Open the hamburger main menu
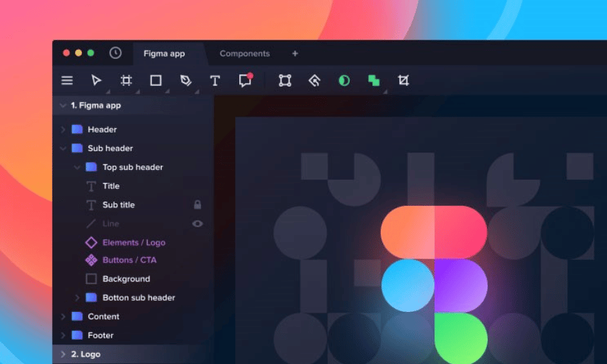This screenshot has width=607, height=364. pyautogui.click(x=67, y=80)
